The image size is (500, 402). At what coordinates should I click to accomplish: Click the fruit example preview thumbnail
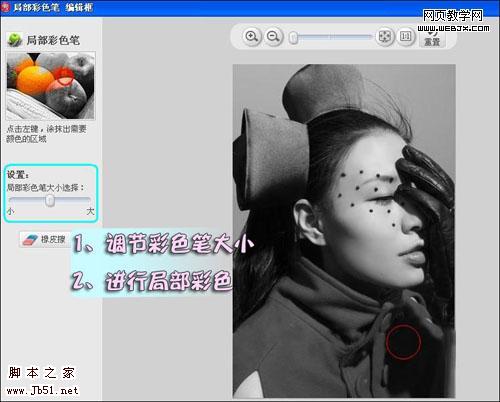(x=51, y=86)
